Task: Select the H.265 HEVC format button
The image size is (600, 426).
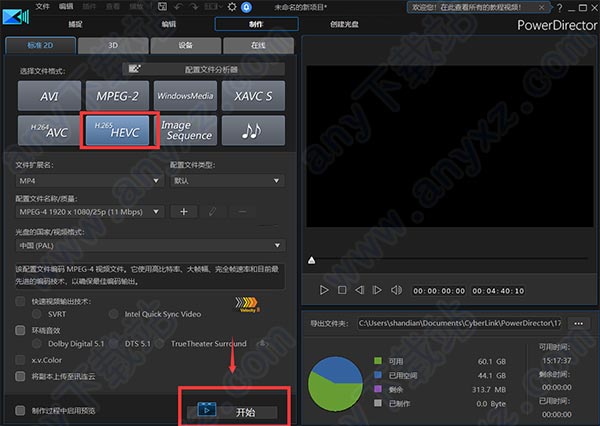Action: [117, 131]
